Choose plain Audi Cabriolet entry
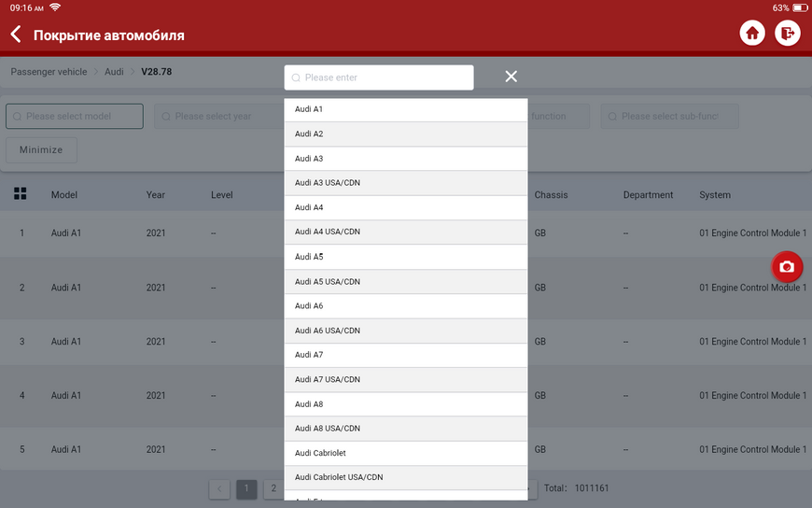Viewport: 812px width, 508px height. [405, 453]
